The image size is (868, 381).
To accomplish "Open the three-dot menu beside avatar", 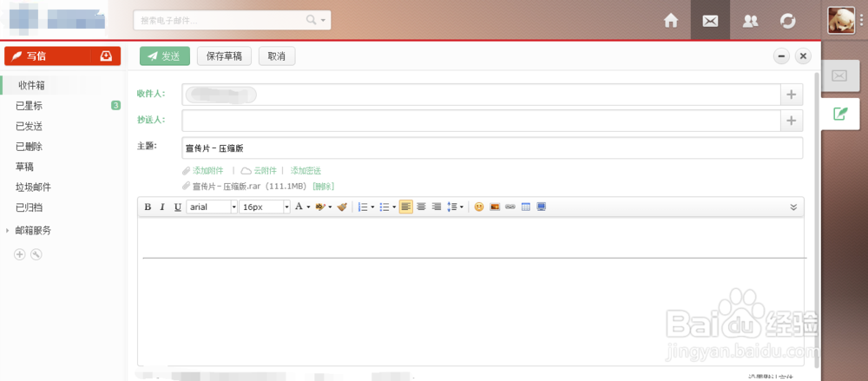I will point(861,20).
